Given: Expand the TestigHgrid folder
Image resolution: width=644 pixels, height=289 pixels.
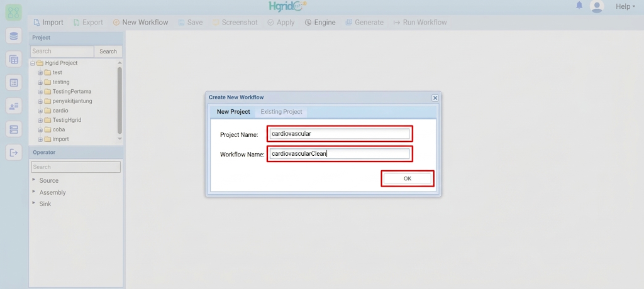Looking at the screenshot, I should [x=40, y=120].
